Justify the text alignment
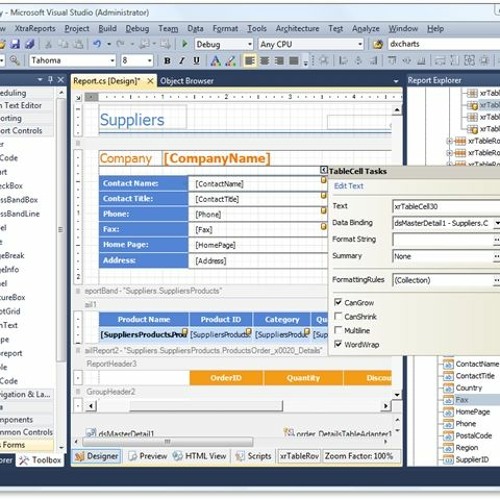 294,61
